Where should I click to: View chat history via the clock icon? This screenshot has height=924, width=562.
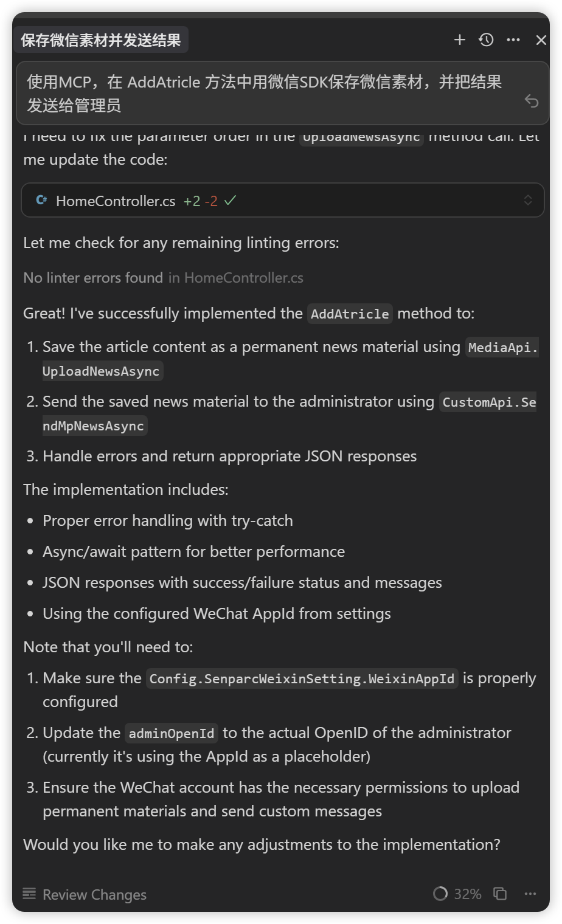coord(487,40)
